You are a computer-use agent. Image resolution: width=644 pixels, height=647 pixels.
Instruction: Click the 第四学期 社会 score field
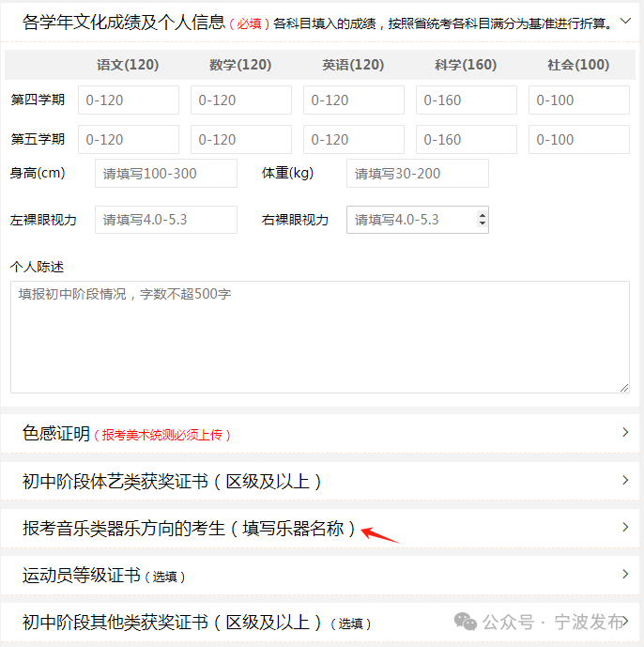coord(579,100)
